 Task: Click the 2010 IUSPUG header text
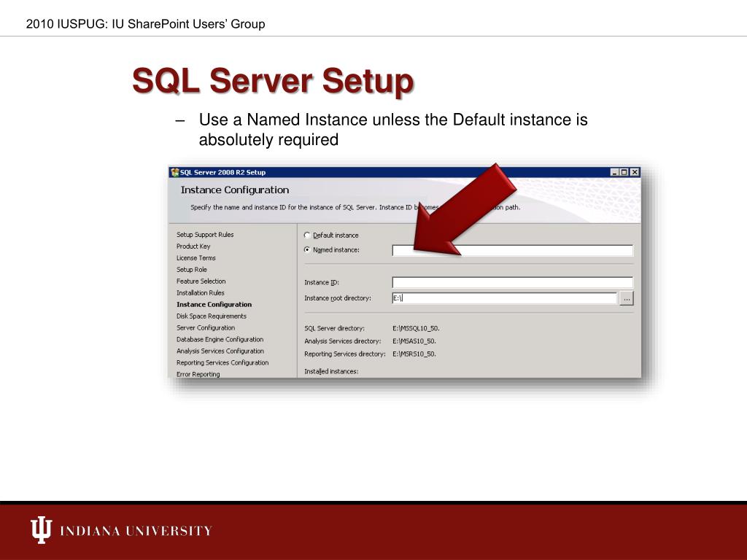(x=145, y=24)
